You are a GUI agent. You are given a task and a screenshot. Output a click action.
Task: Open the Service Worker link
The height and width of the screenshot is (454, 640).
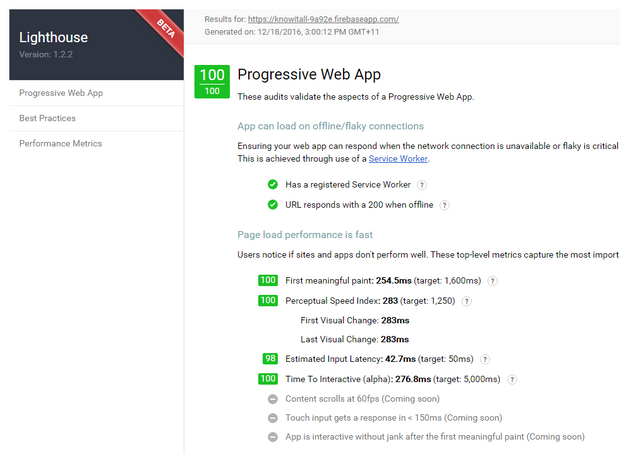[x=398, y=159]
